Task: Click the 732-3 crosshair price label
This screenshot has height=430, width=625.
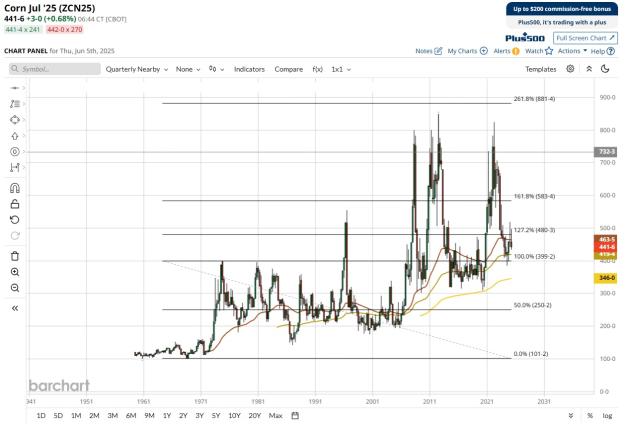Action: [x=606, y=152]
